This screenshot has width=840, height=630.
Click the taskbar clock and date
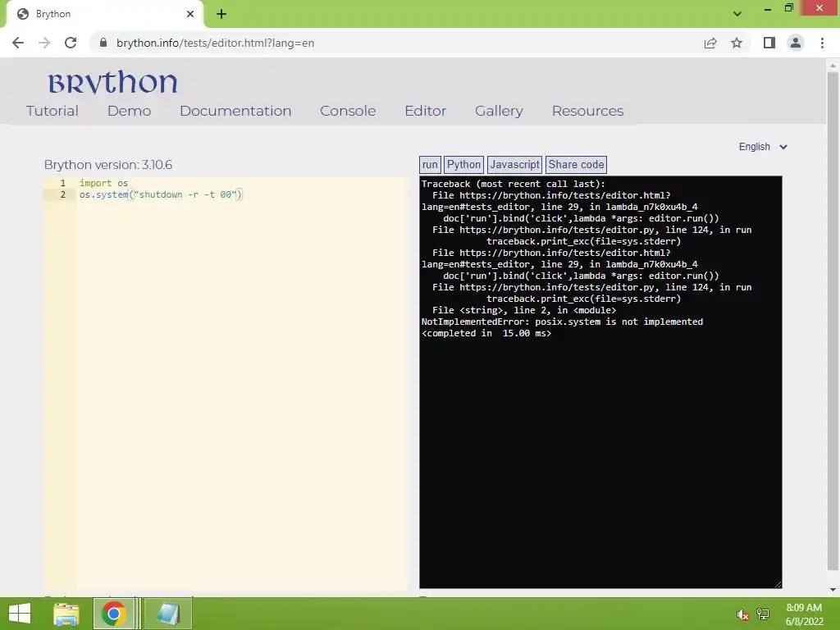click(x=804, y=614)
